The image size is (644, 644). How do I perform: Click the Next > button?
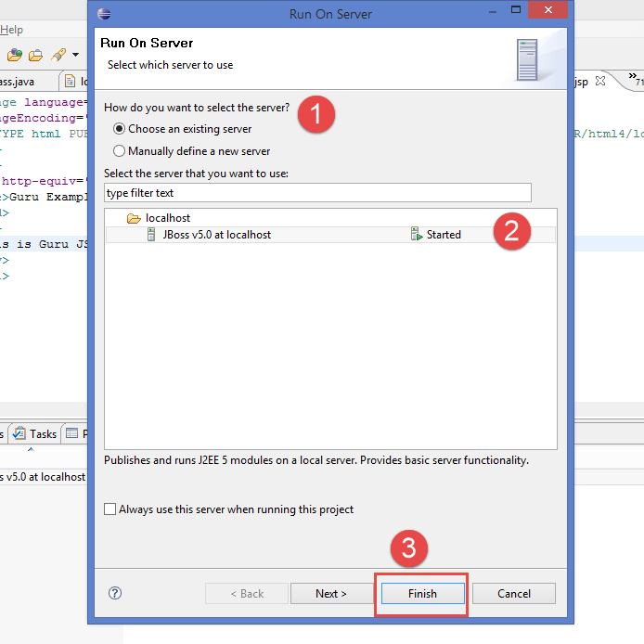click(331, 594)
